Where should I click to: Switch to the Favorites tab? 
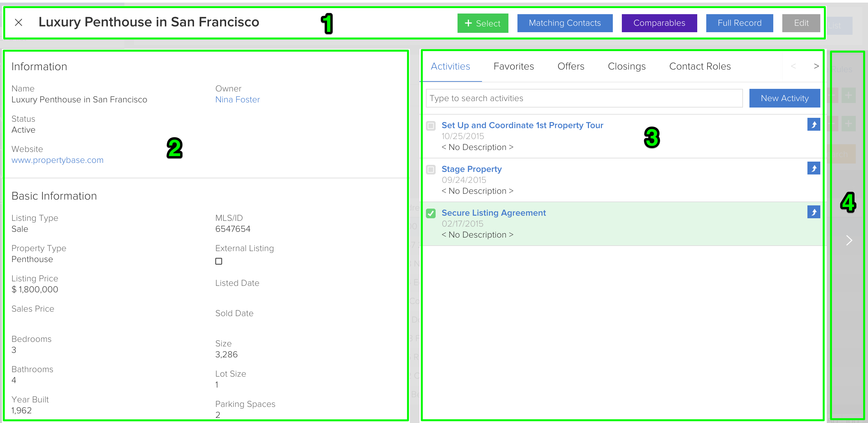click(x=514, y=66)
